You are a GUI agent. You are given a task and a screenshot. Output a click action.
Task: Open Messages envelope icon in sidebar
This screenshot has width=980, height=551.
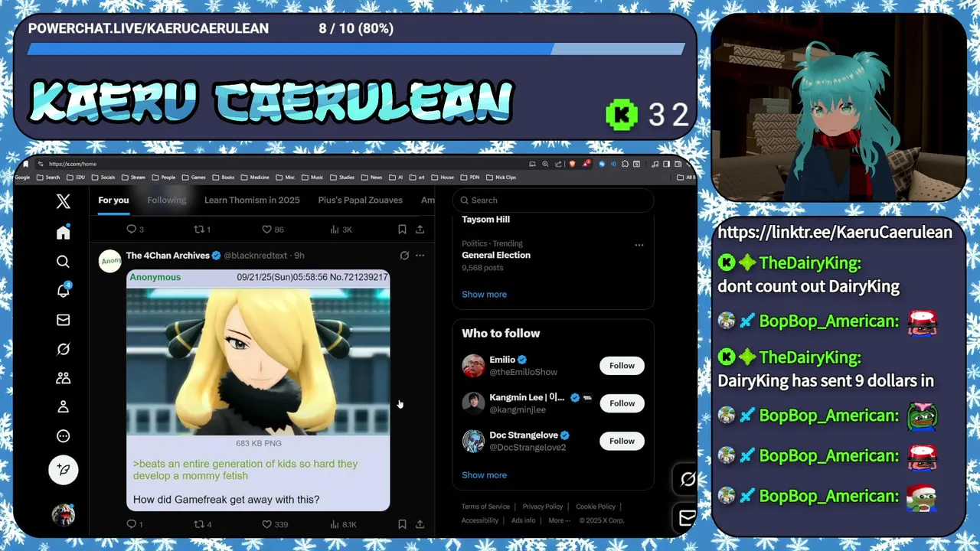(64, 320)
